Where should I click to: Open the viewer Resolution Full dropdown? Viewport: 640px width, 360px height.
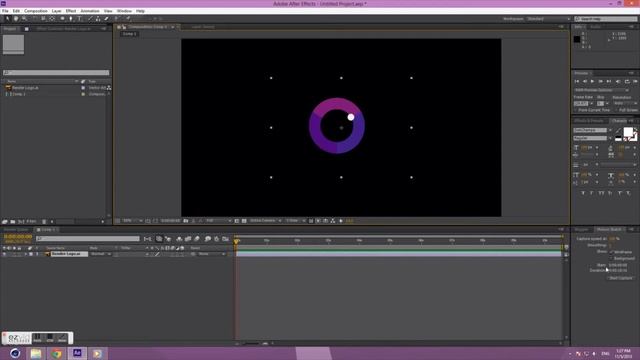pyautogui.click(x=218, y=221)
